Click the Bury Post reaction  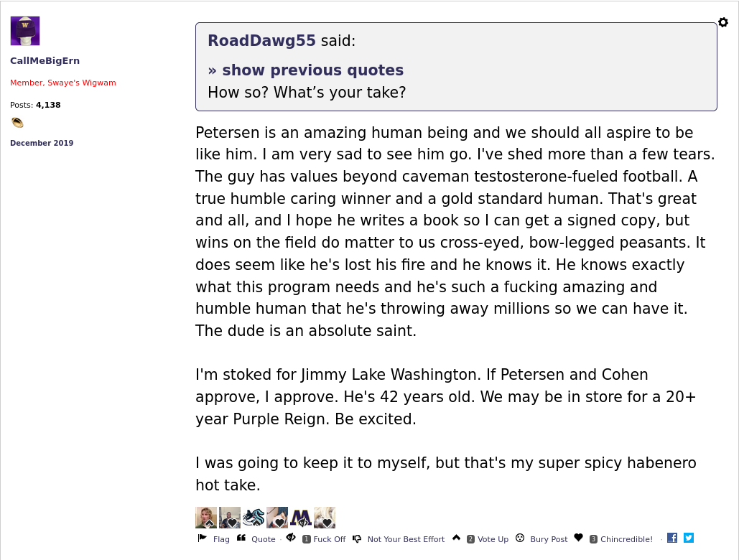point(549,539)
